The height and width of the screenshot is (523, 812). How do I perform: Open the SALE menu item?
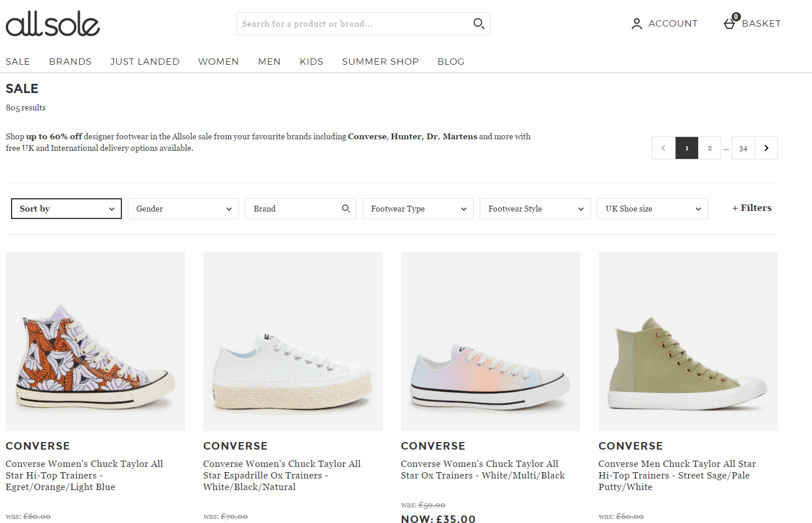18,61
